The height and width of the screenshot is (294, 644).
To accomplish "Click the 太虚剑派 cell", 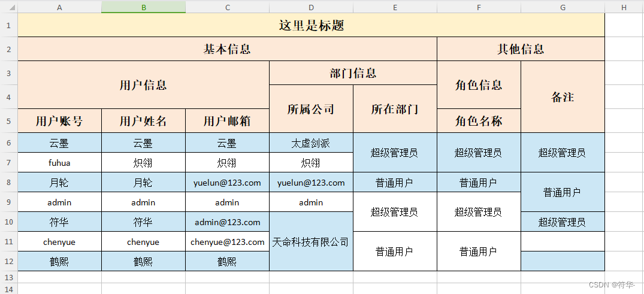I will coord(311,143).
